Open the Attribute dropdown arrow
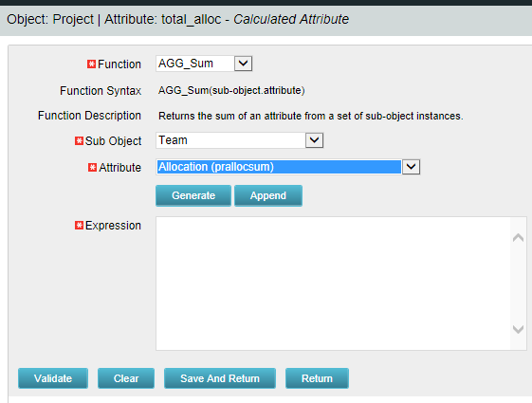This screenshot has width=532, height=403. tap(411, 167)
